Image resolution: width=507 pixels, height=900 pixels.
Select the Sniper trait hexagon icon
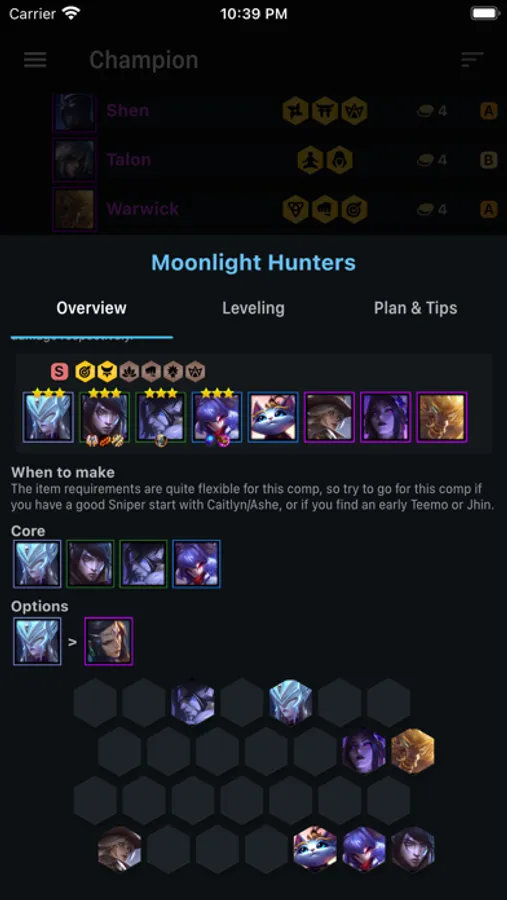(x=85, y=371)
